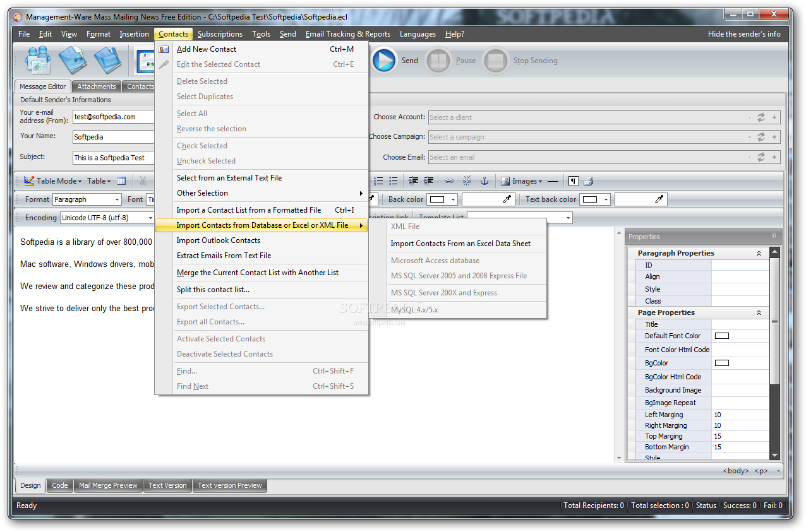Collapse the Page Properties section
Image resolution: width=806 pixels, height=532 pixels.
759,312
